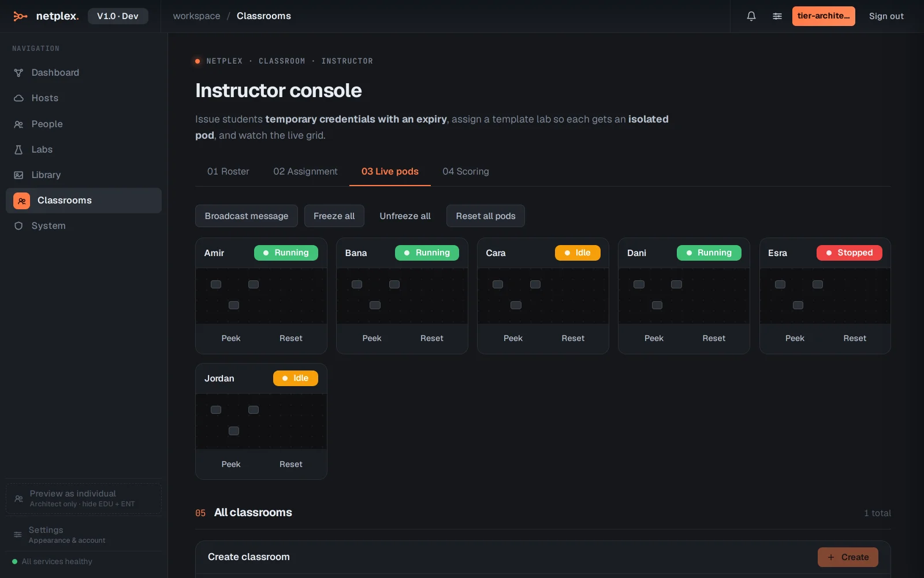The width and height of the screenshot is (924, 578).
Task: Click the 'All classrooms' section heading
Action: [x=253, y=513]
